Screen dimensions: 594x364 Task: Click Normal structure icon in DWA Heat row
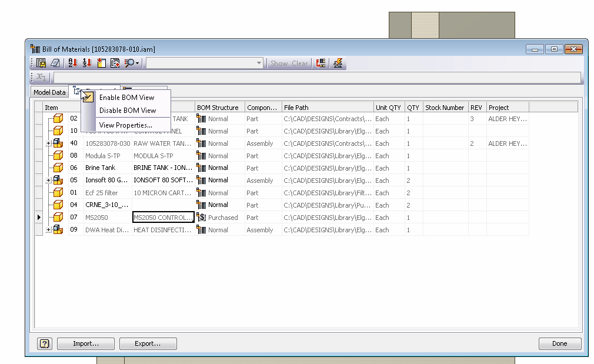(x=201, y=230)
